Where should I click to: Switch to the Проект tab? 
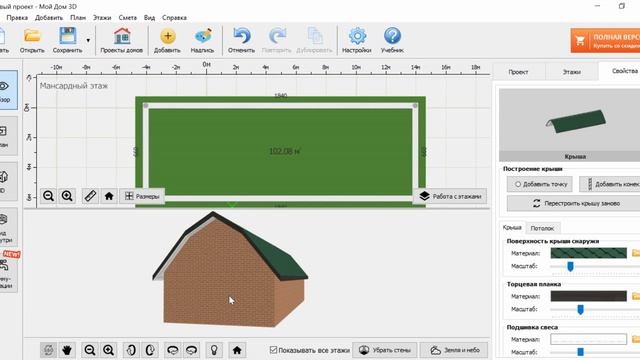tap(518, 72)
